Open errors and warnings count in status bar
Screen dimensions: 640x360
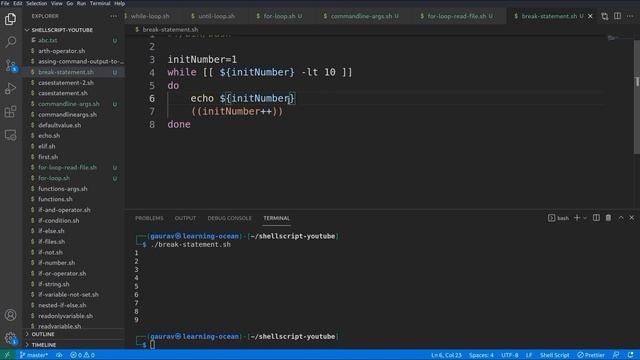click(x=82, y=355)
